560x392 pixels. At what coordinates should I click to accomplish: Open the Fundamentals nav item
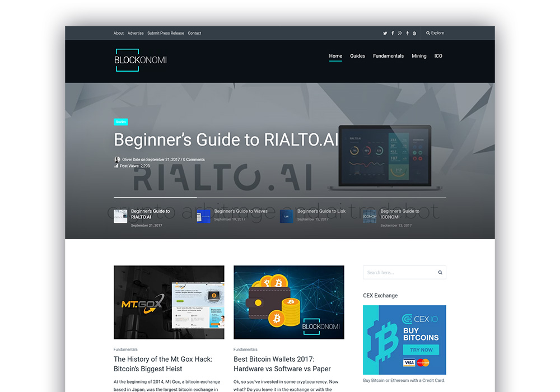tap(388, 56)
